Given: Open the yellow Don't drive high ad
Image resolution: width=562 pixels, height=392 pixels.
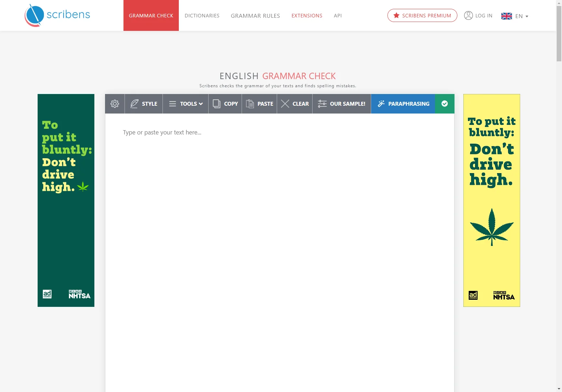Looking at the screenshot, I should [x=492, y=200].
